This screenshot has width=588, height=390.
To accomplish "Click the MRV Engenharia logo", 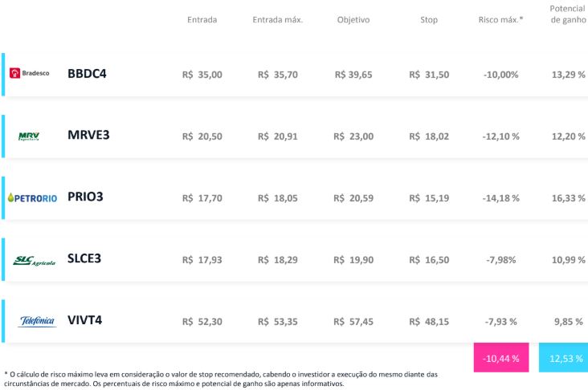I will 29,136.
